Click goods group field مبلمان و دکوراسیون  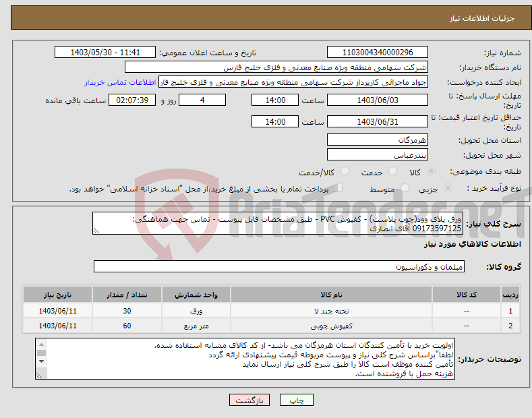pyautogui.click(x=279, y=267)
